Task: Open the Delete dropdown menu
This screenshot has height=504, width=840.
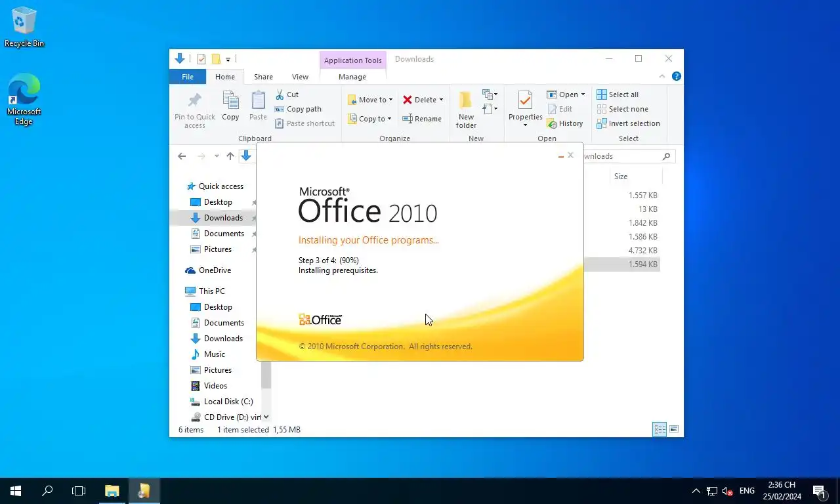Action: click(x=441, y=100)
